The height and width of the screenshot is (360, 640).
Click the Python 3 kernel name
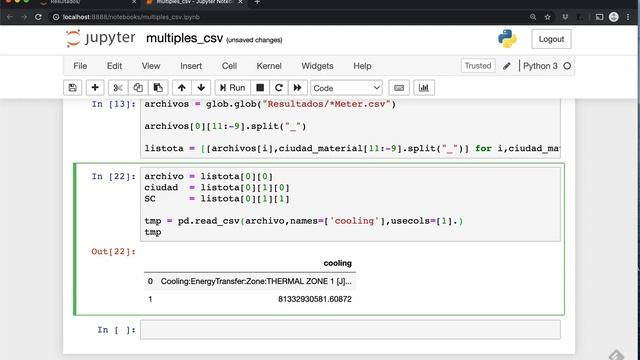coord(540,66)
